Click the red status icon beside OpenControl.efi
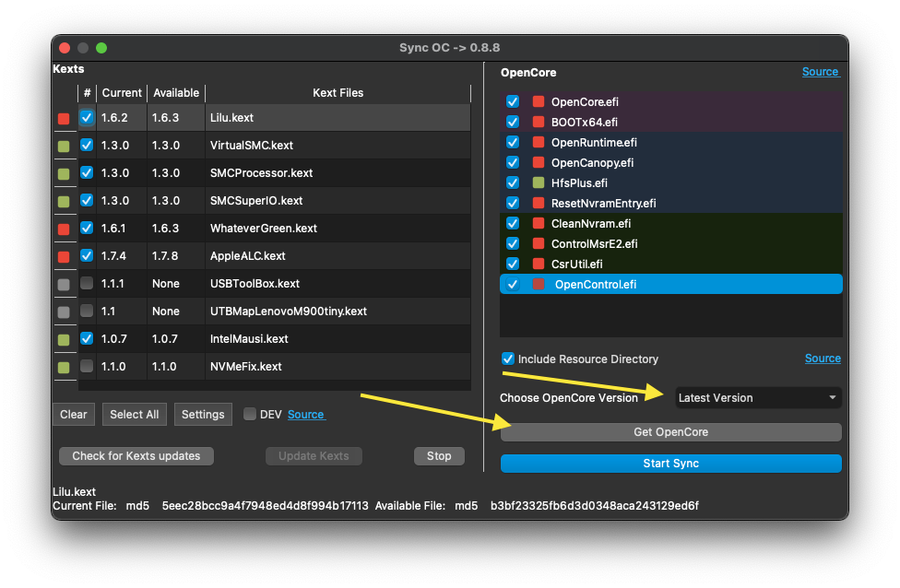The image size is (900, 588). coord(539,284)
